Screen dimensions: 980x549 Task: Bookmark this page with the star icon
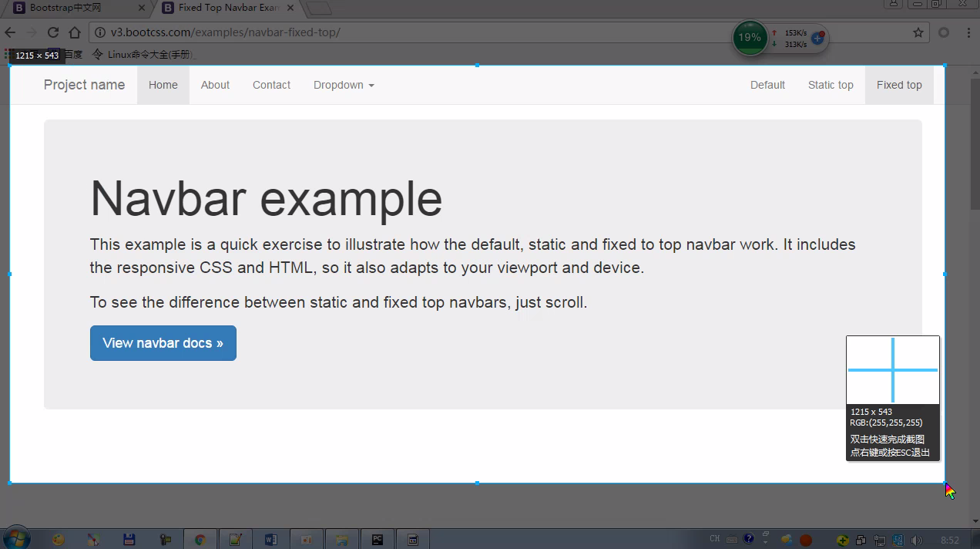click(x=918, y=32)
